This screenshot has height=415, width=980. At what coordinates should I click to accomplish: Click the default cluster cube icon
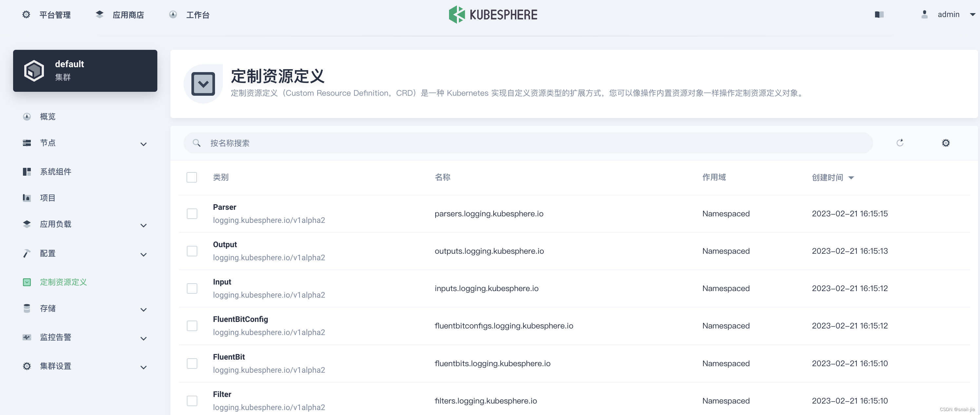click(x=34, y=71)
